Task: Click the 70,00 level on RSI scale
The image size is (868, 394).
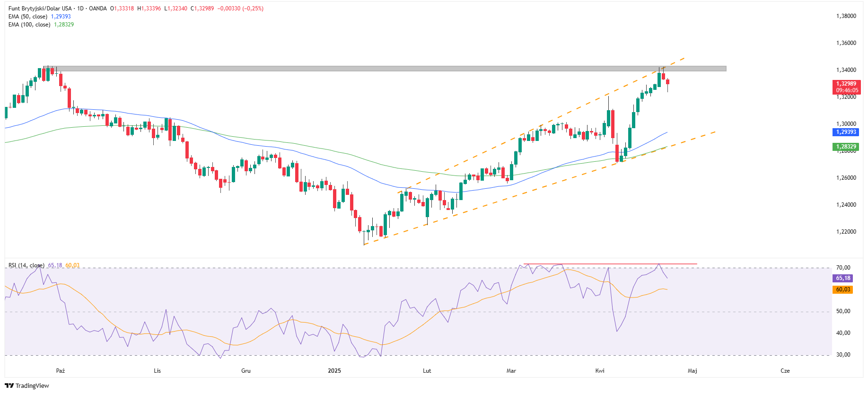Action: tap(843, 268)
